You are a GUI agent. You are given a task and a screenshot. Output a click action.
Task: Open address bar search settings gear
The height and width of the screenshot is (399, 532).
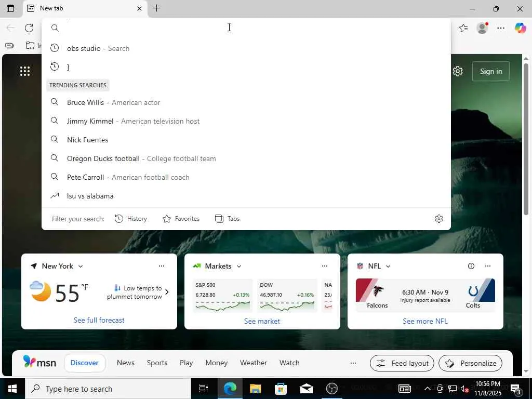coord(438,219)
